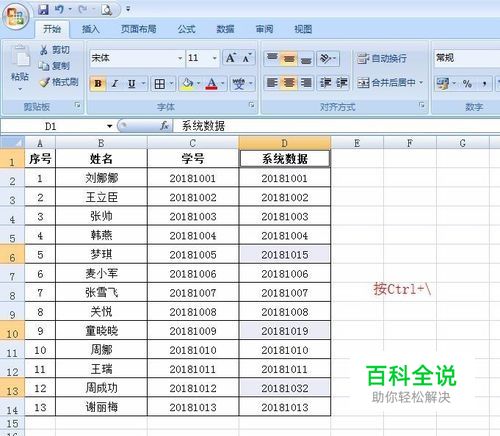Apply comma style number format
The width and height of the screenshot is (500, 436).
(x=484, y=84)
